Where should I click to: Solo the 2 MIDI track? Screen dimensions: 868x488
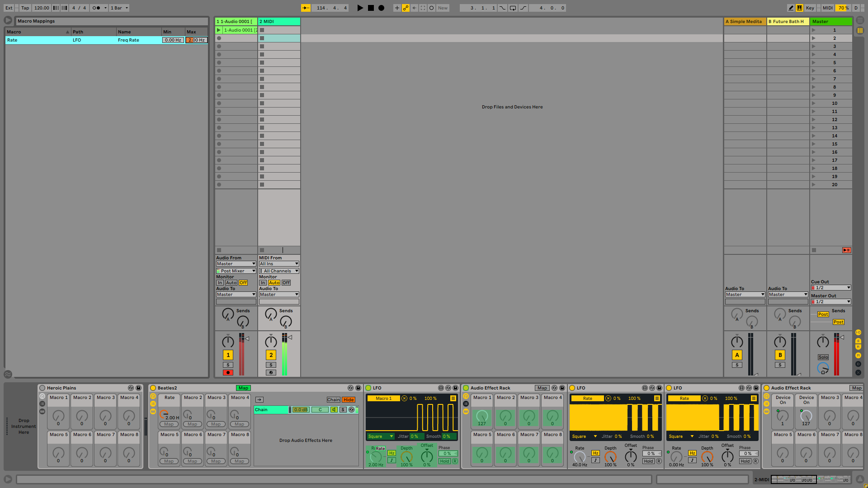click(x=271, y=365)
